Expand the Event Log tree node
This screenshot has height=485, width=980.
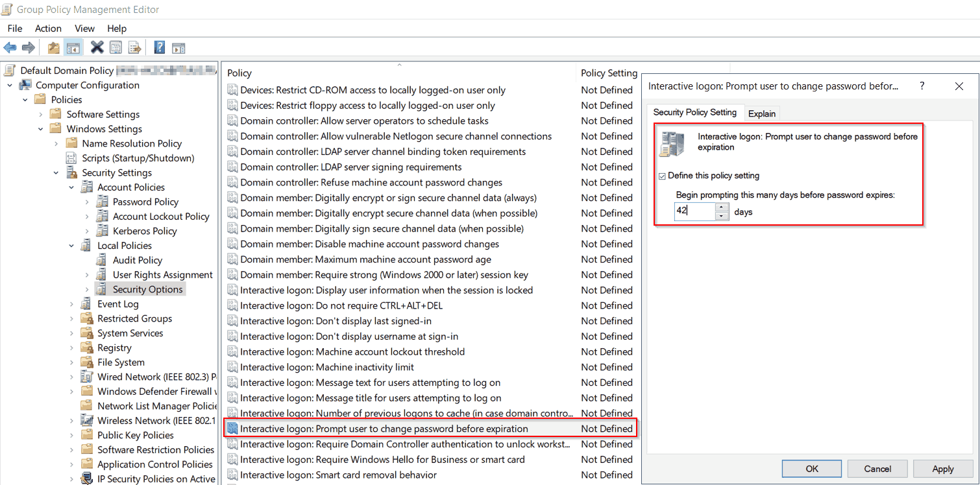(73, 303)
